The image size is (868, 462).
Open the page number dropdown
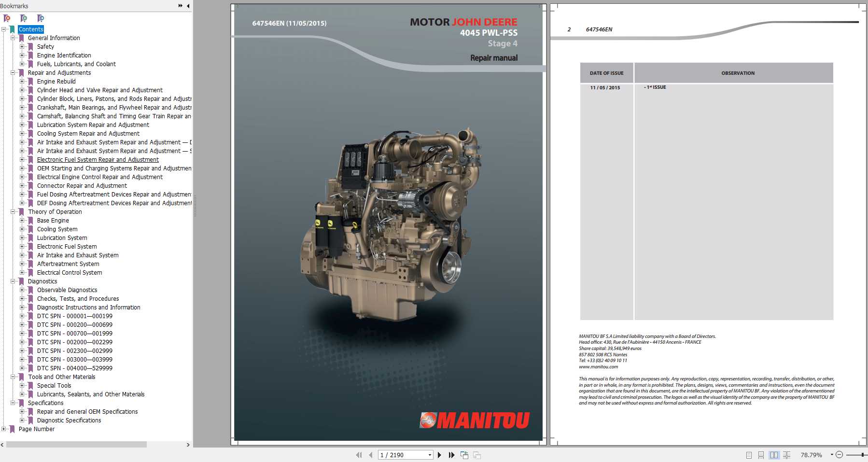coord(430,455)
